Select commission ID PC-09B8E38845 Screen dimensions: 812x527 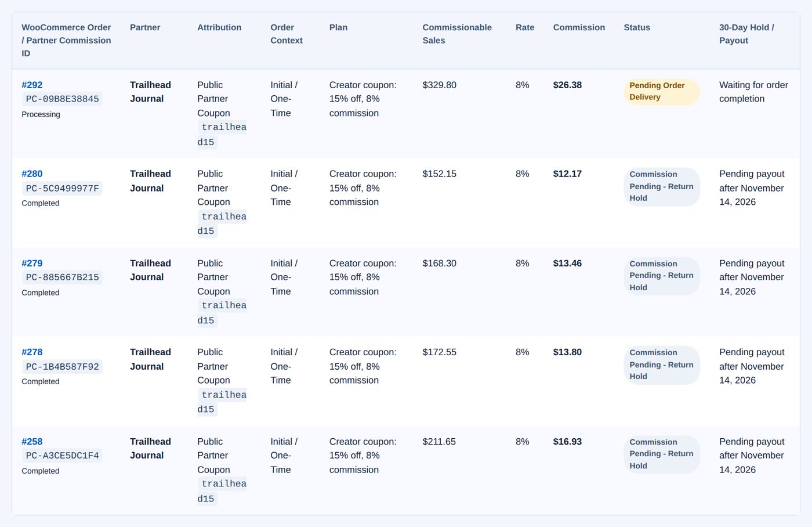(62, 99)
